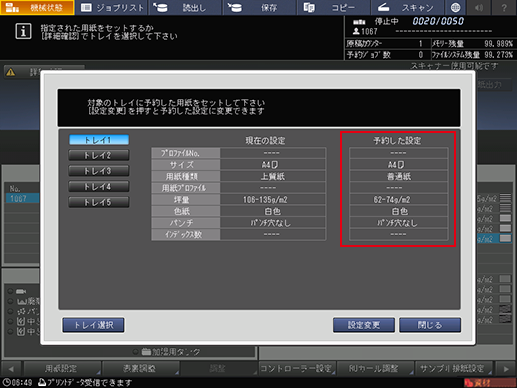Select トレイ1 button
This screenshot has height=388, width=517.
99,140
